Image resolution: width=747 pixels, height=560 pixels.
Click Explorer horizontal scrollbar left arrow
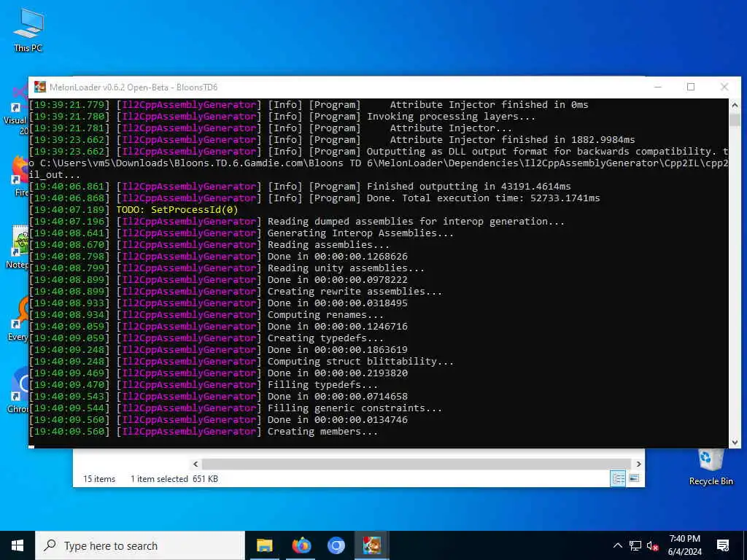196,464
